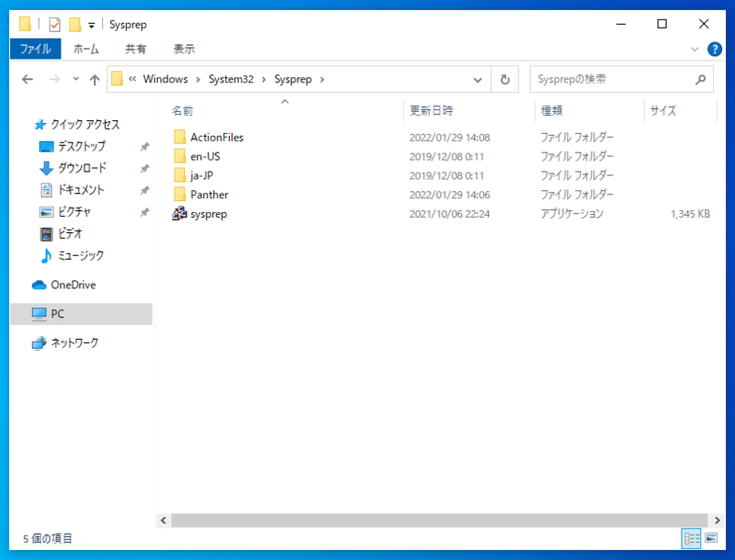The image size is (735, 560).
Task: Sort by the 更新日時 column header
Action: [431, 110]
